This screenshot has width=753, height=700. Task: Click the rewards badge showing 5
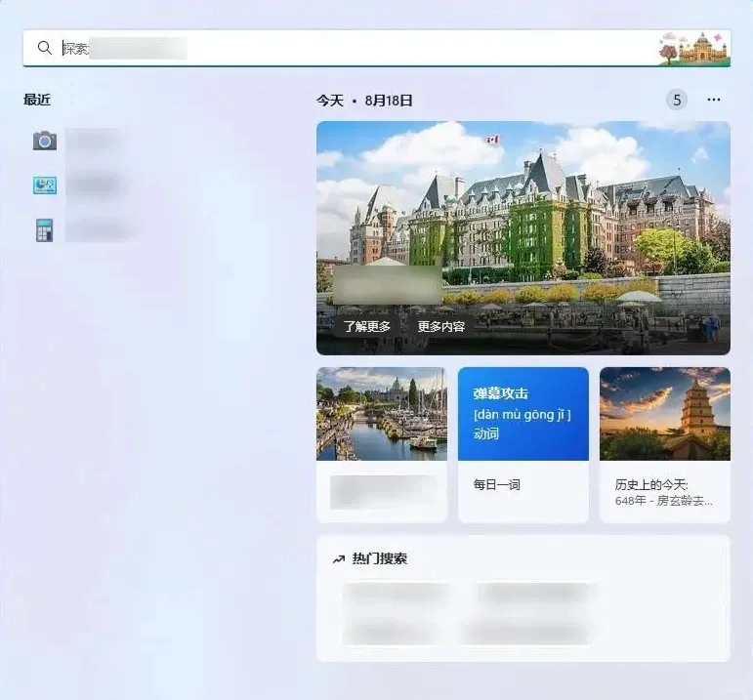(x=677, y=100)
